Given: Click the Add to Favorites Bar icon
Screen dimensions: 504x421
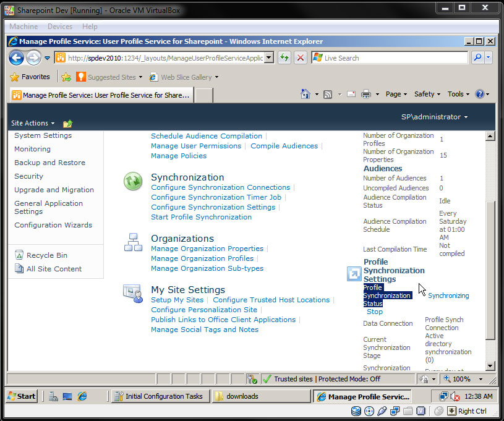Looking at the screenshot, I should click(x=66, y=77).
